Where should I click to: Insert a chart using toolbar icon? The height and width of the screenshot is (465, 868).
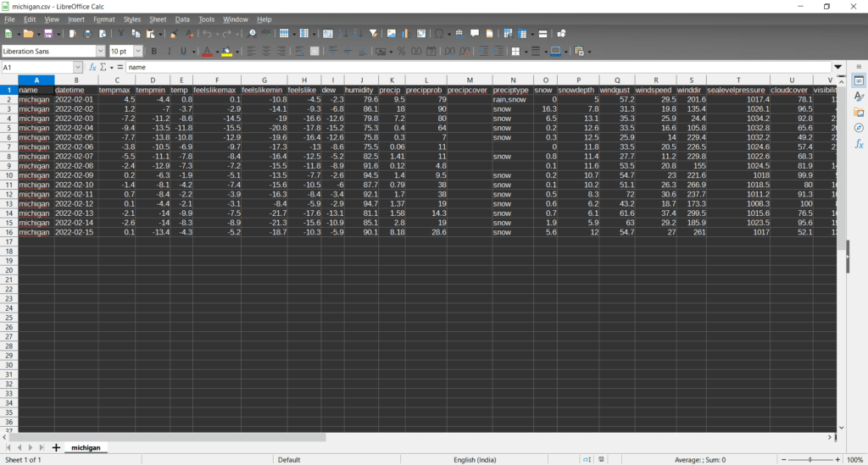(405, 34)
